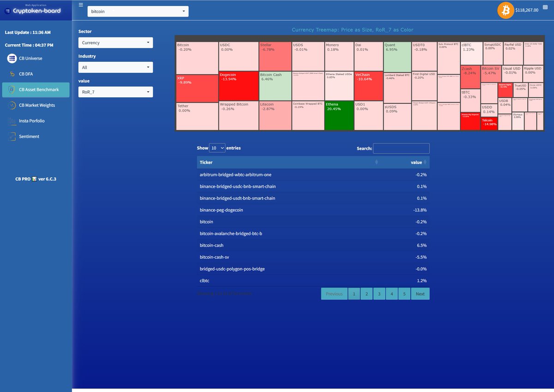Viewport: 554px width, 392px height.
Task: Go to table page 3
Action: click(x=379, y=294)
